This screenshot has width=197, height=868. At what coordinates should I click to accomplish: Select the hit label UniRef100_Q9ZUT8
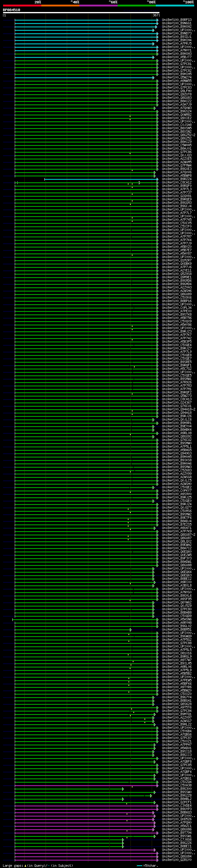[177, 94]
